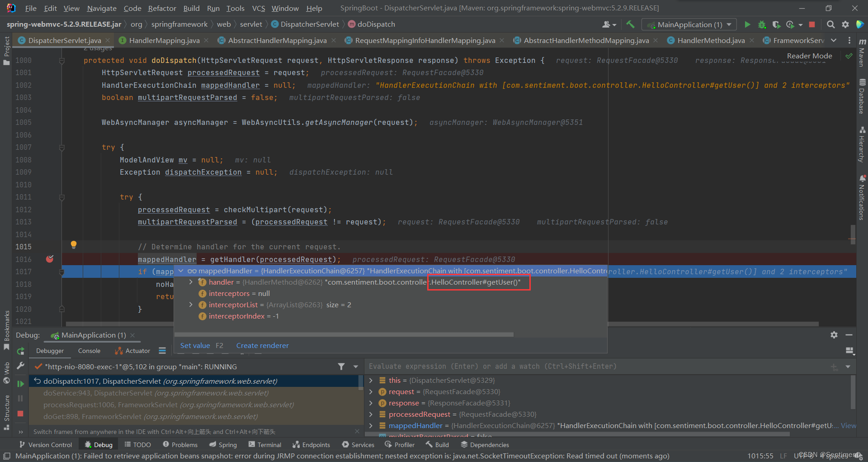Image resolution: width=868 pixels, height=462 pixels.
Task: Close the HandlerMethod.java tab
Action: click(752, 40)
